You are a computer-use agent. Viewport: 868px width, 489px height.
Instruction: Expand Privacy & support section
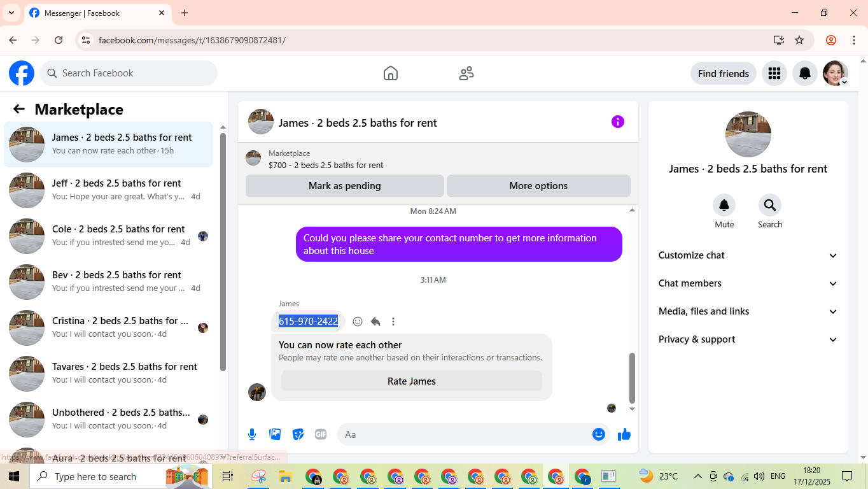pos(748,339)
